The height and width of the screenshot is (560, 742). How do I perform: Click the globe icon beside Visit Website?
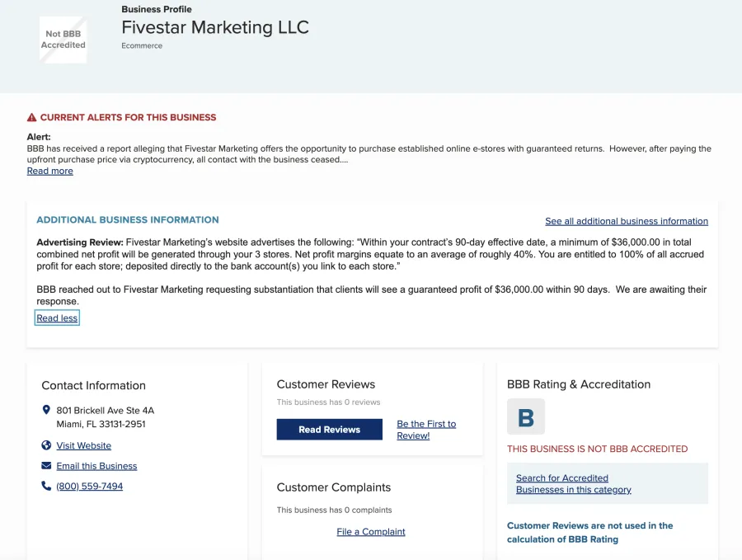[x=46, y=445]
